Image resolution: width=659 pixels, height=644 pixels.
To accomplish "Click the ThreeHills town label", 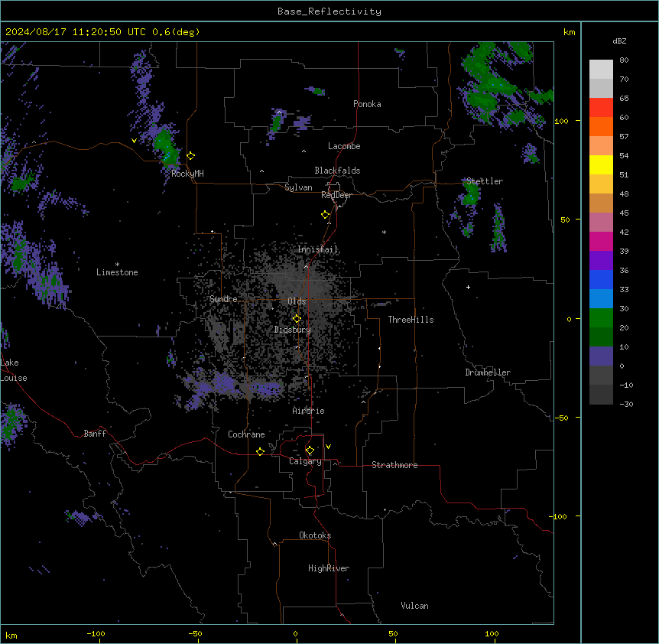I will (411, 320).
